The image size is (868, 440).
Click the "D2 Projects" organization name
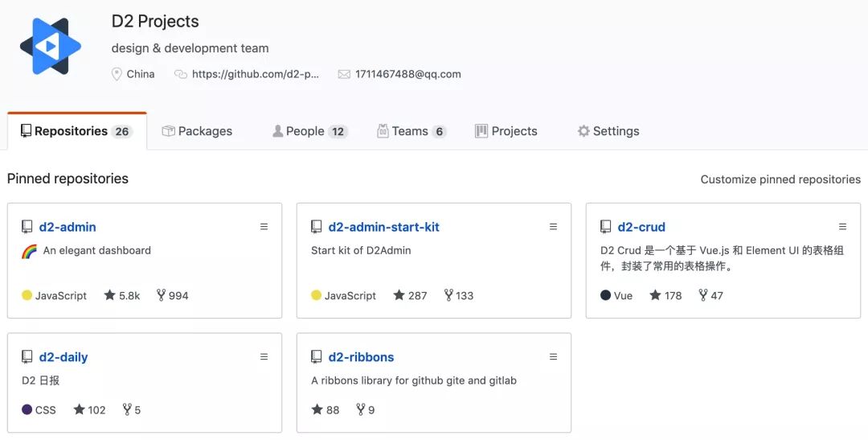[x=155, y=21]
